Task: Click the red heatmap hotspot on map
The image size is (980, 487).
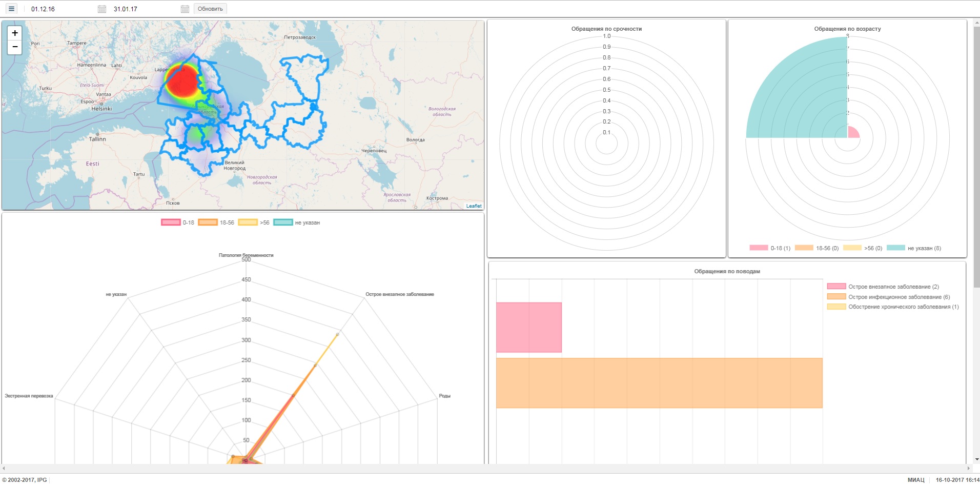Action: point(182,81)
